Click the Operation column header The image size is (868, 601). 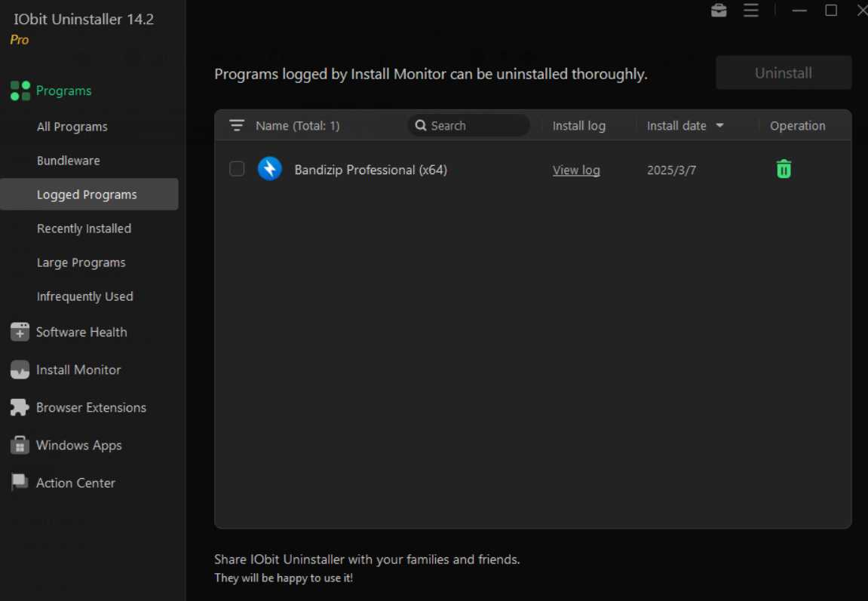click(x=797, y=126)
